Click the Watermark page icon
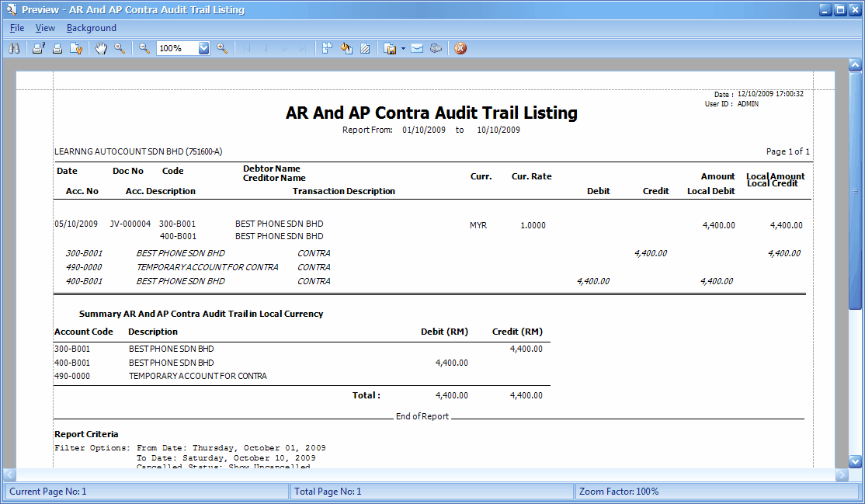This screenshot has height=504, width=865. (365, 48)
